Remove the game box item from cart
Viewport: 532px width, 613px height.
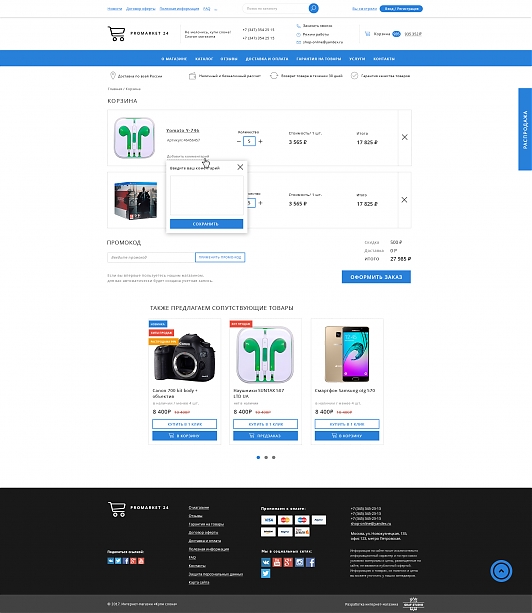pyautogui.click(x=405, y=200)
